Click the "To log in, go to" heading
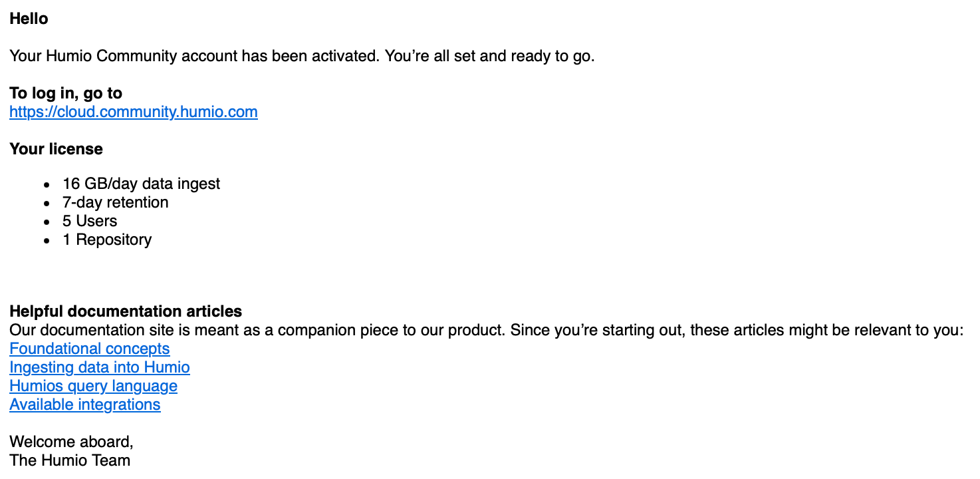 coord(66,93)
